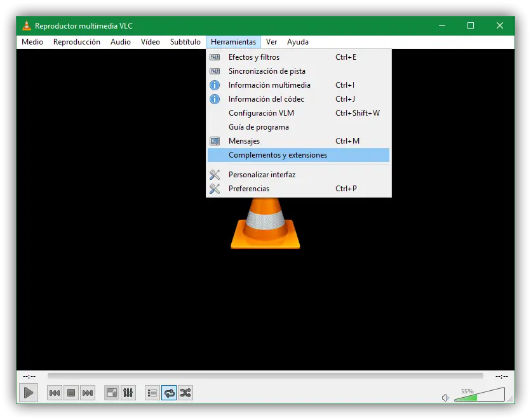
Task: Open the Vídeo menu
Action: [x=151, y=42]
